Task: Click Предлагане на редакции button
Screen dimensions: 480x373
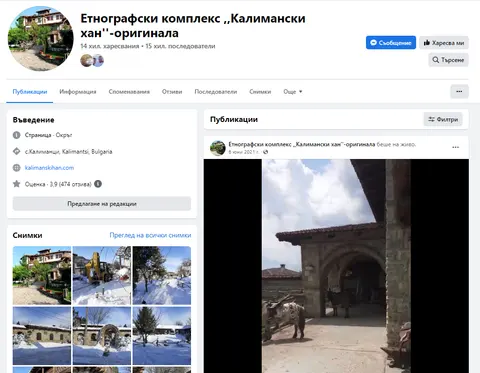Action: pyautogui.click(x=102, y=204)
